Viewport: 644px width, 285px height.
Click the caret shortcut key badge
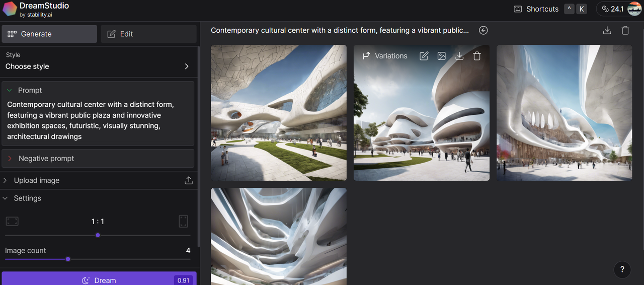click(x=569, y=9)
